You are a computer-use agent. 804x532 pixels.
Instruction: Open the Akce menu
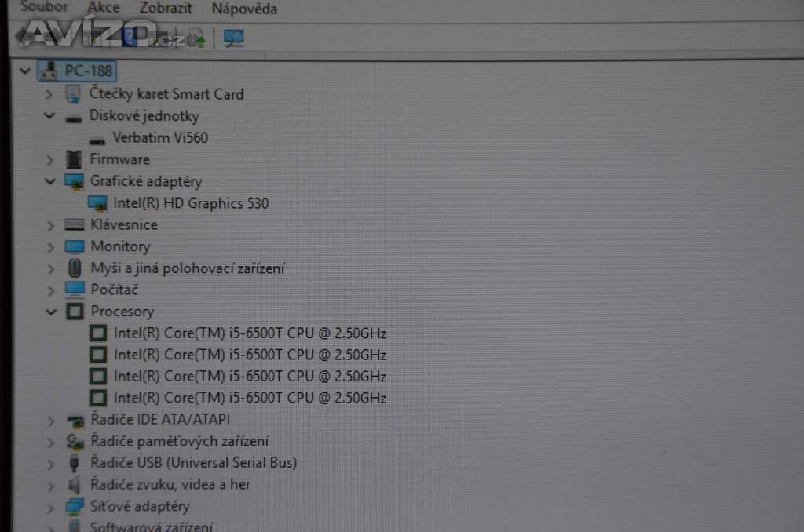(x=104, y=8)
